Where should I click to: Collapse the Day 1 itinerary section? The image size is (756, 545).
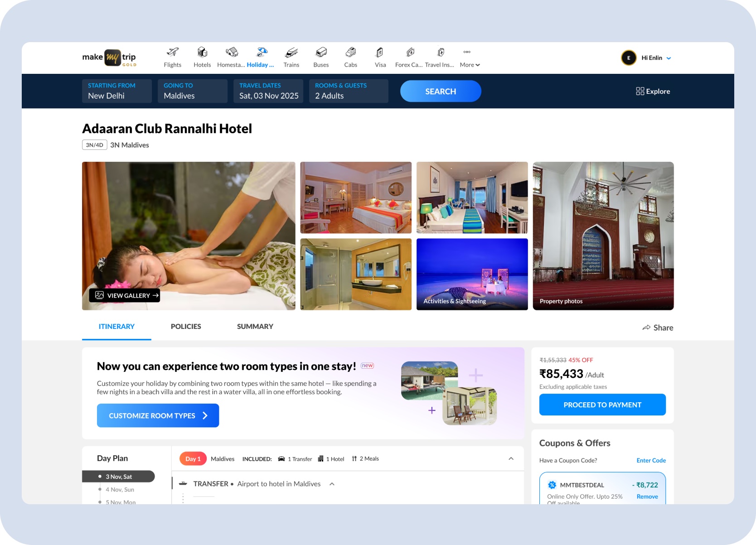511,458
